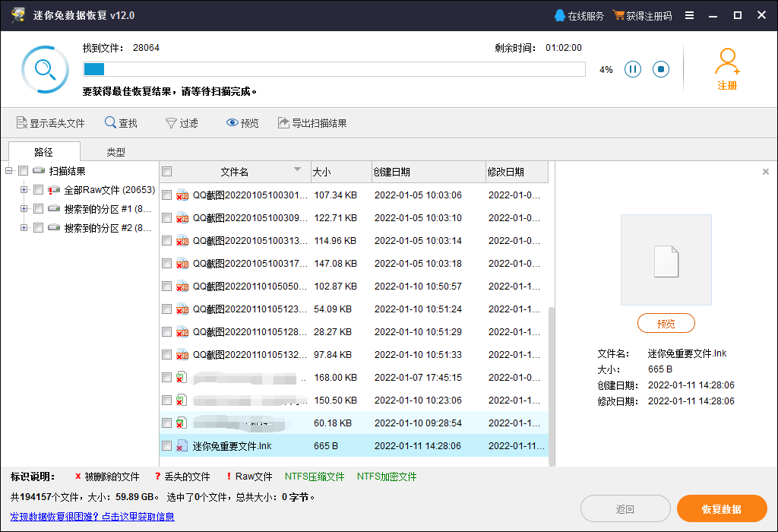Click remaining time 01:02:00

point(564,48)
